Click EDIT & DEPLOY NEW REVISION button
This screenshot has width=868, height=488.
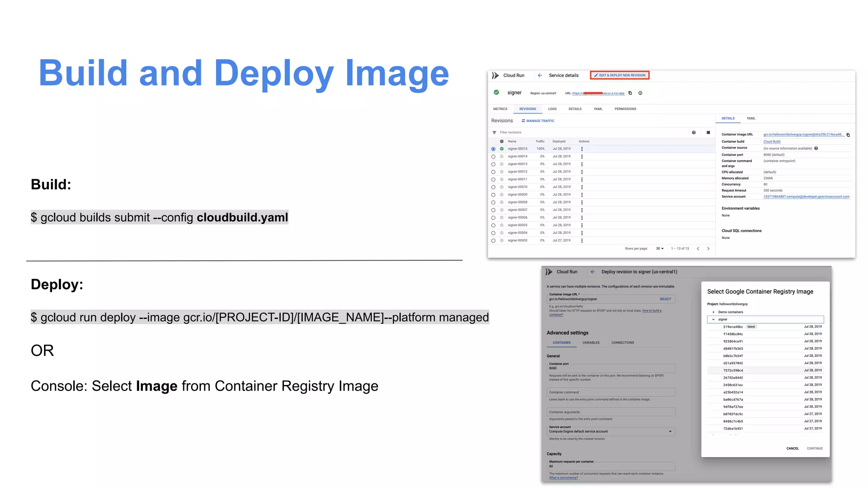point(619,75)
